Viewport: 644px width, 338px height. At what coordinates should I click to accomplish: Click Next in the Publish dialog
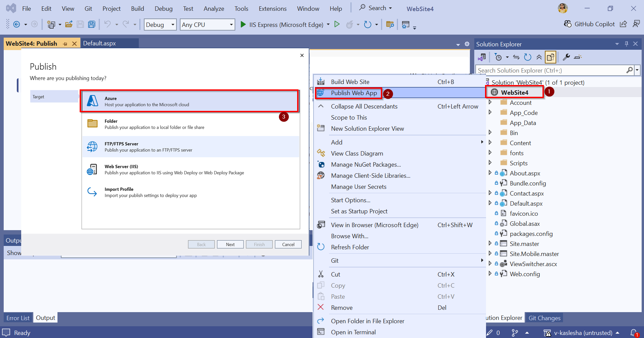(x=230, y=245)
